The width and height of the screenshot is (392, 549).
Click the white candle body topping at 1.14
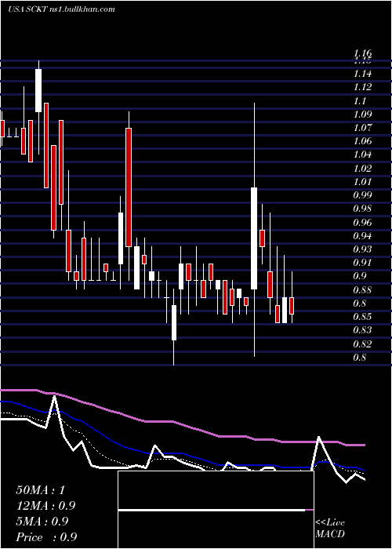click(38, 91)
